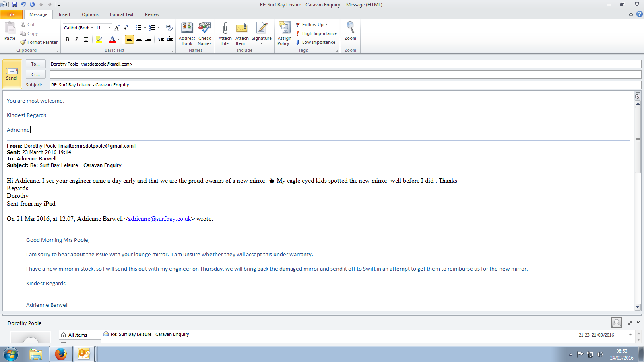Apply the yellow text highlight color

point(99,39)
